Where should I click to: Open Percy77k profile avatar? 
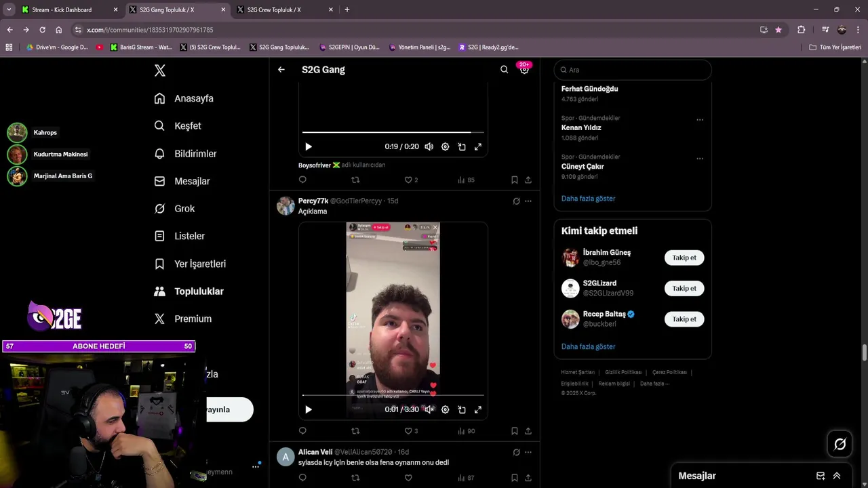point(285,206)
